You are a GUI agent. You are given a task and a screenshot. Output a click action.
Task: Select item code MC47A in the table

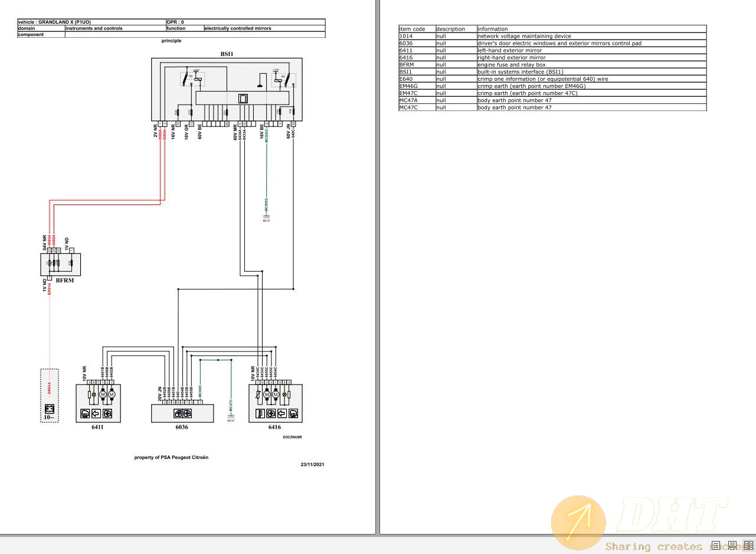click(x=417, y=100)
